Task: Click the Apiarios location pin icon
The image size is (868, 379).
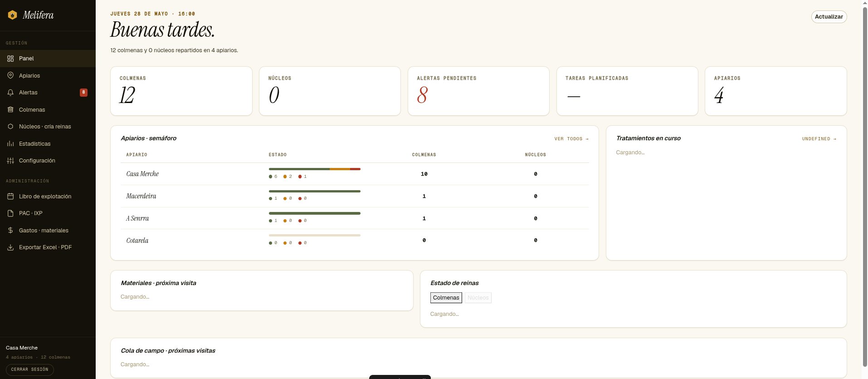Action: (x=10, y=75)
